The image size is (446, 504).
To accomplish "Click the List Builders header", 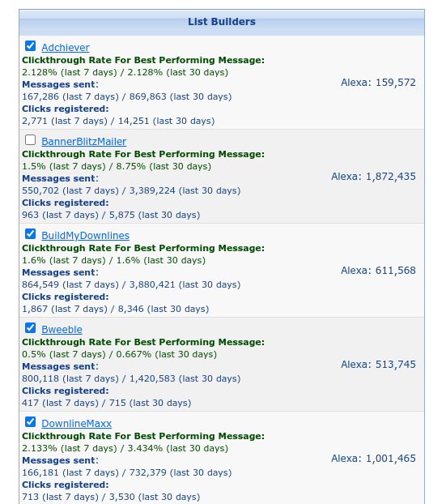I will (x=222, y=22).
